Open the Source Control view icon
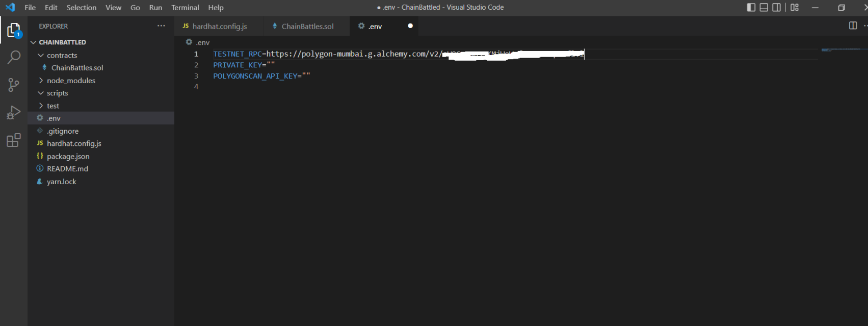868x326 pixels. [14, 85]
